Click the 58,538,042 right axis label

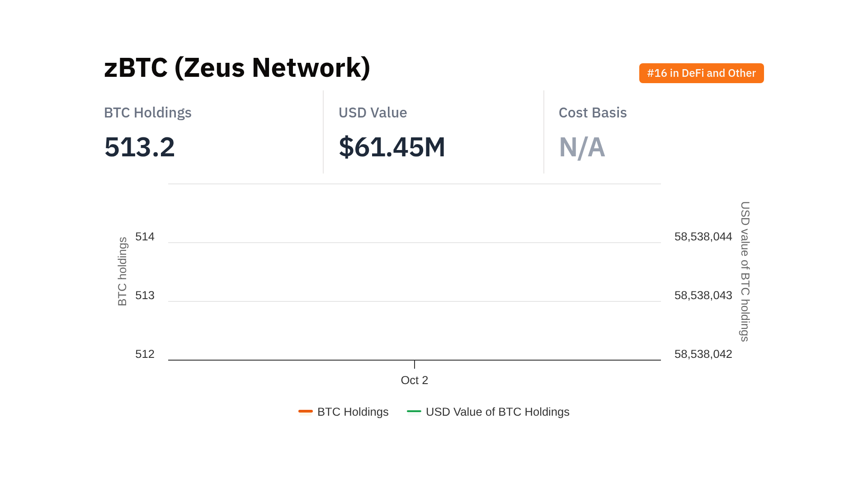point(703,354)
